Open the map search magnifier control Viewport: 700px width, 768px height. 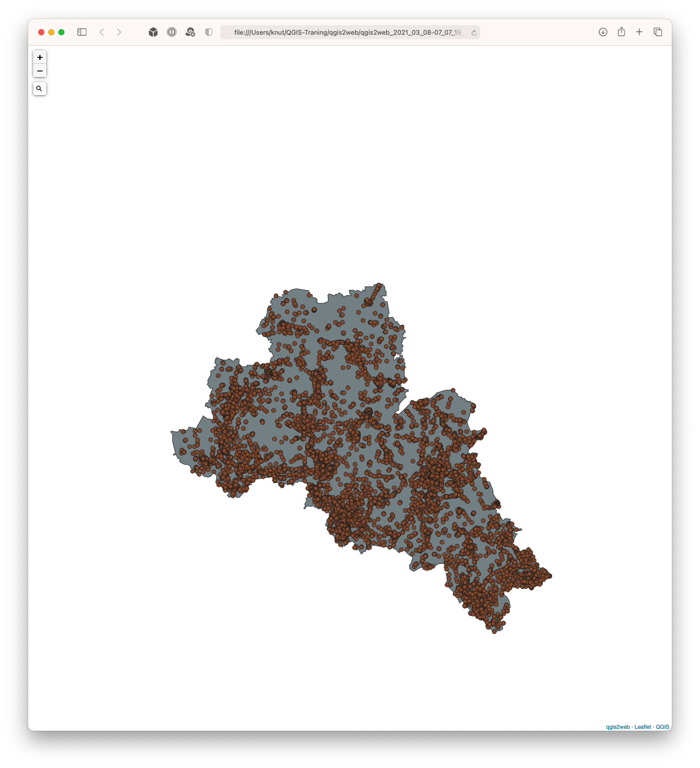click(x=40, y=89)
